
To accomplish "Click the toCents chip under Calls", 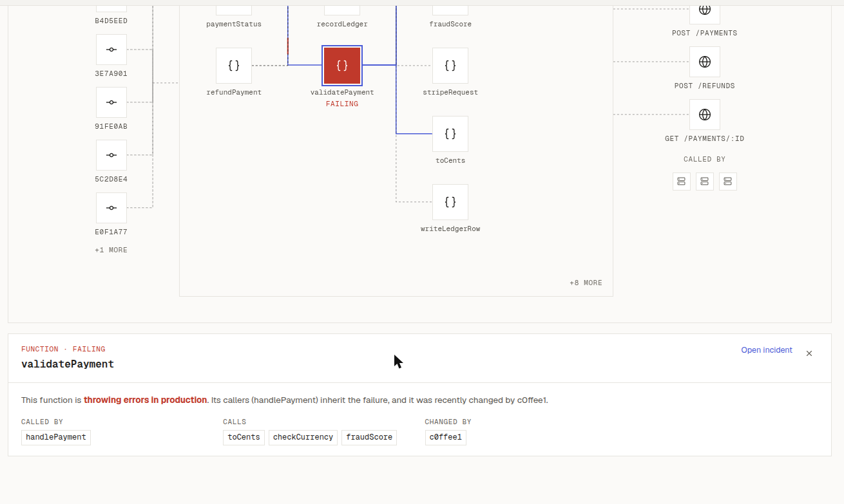I will pos(244,437).
